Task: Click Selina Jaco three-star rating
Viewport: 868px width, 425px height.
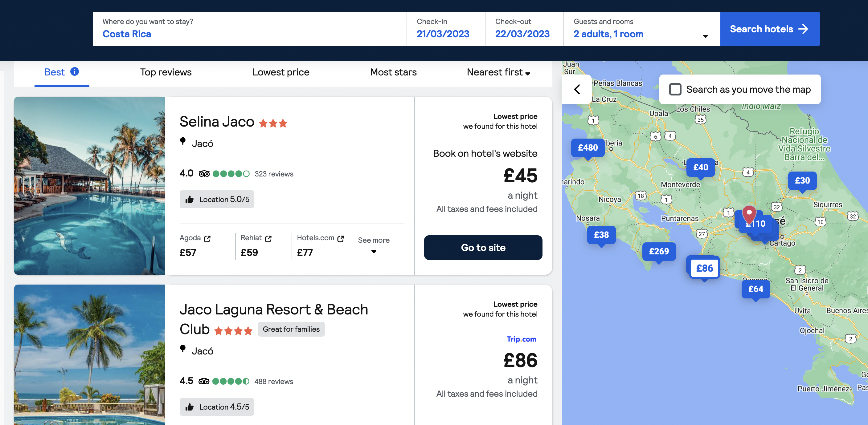Action: coord(273,123)
